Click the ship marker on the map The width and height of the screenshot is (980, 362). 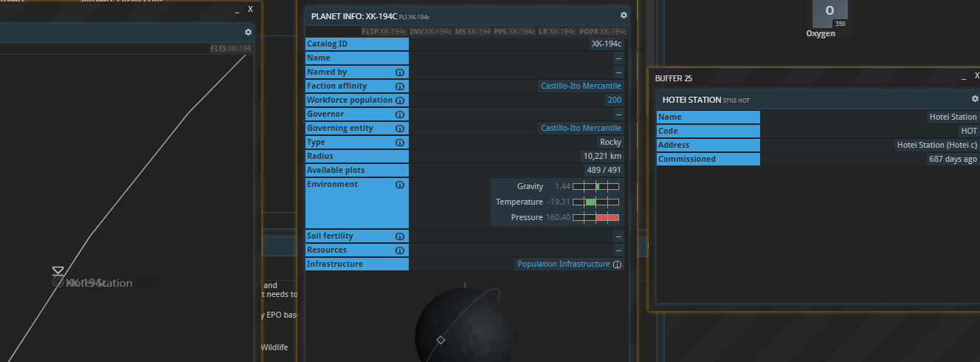point(58,272)
